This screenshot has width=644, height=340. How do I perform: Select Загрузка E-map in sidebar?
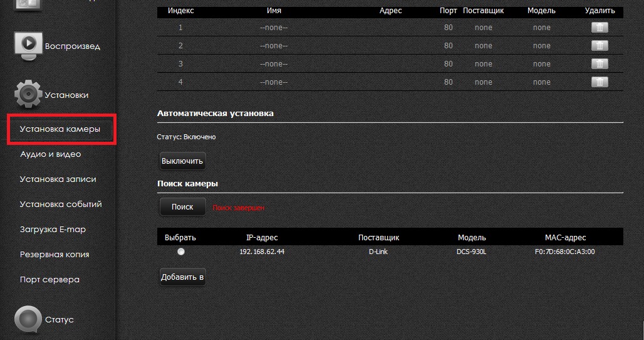[53, 230]
